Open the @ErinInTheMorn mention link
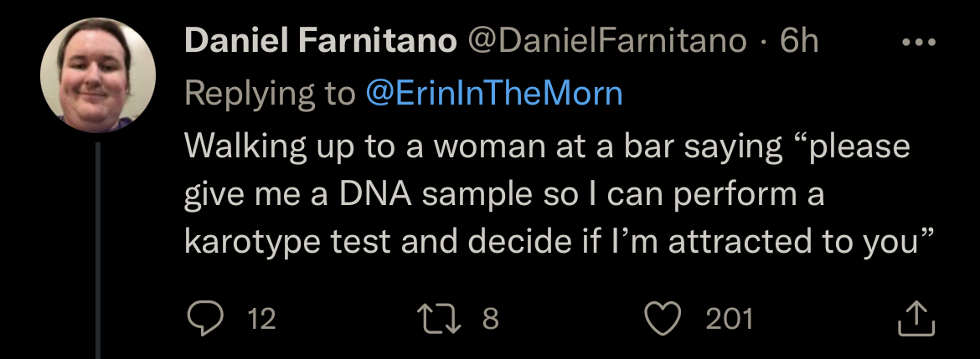The width and height of the screenshot is (980, 359). [x=493, y=94]
